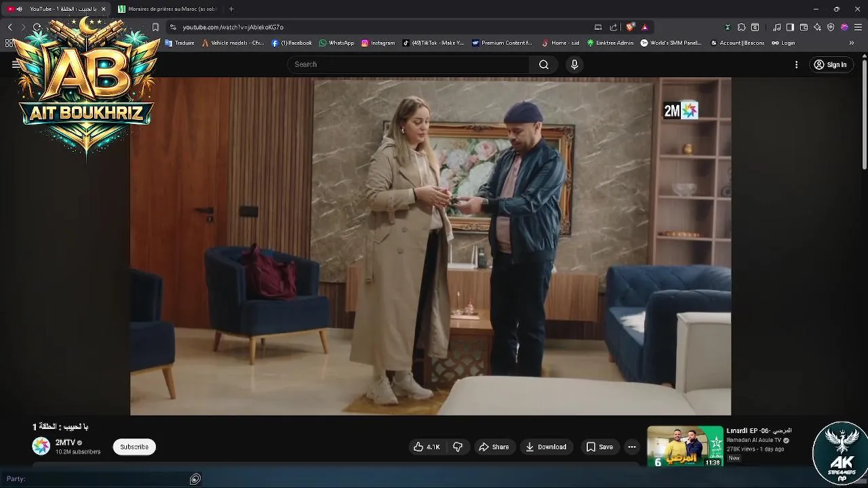This screenshot has width=868, height=488.
Task: Open the WhatsApp bookmark
Action: click(336, 43)
